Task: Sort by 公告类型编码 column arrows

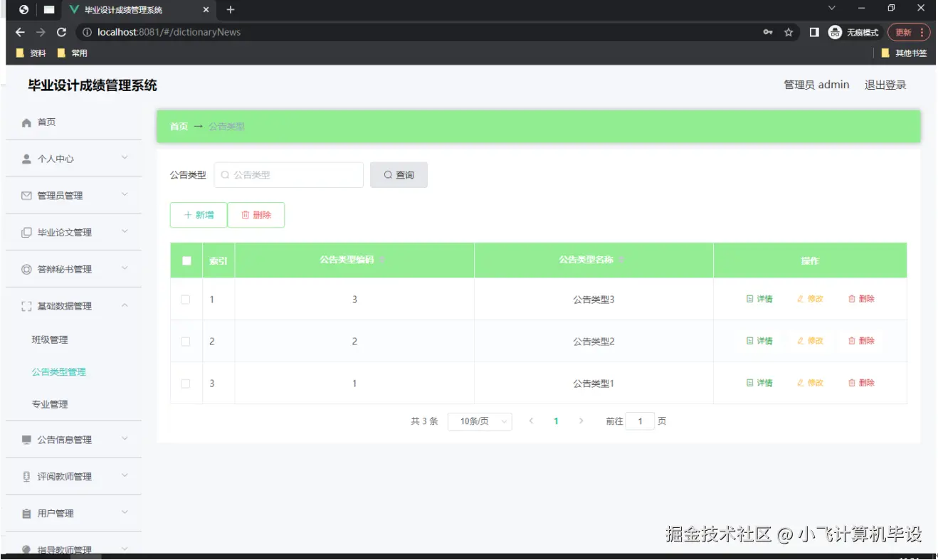Action: tap(382, 260)
